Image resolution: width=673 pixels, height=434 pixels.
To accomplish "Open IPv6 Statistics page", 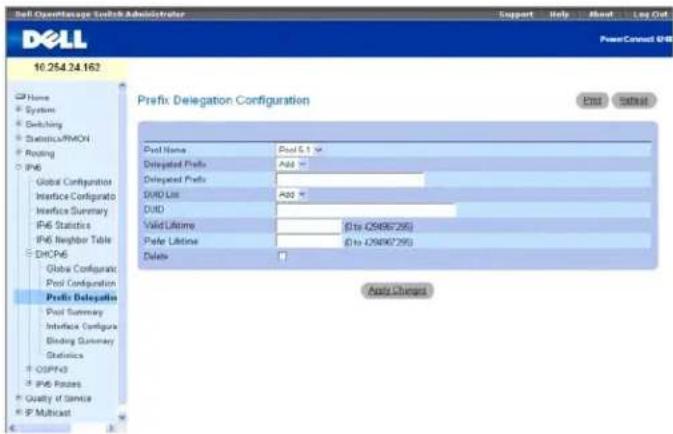I will tap(64, 225).
